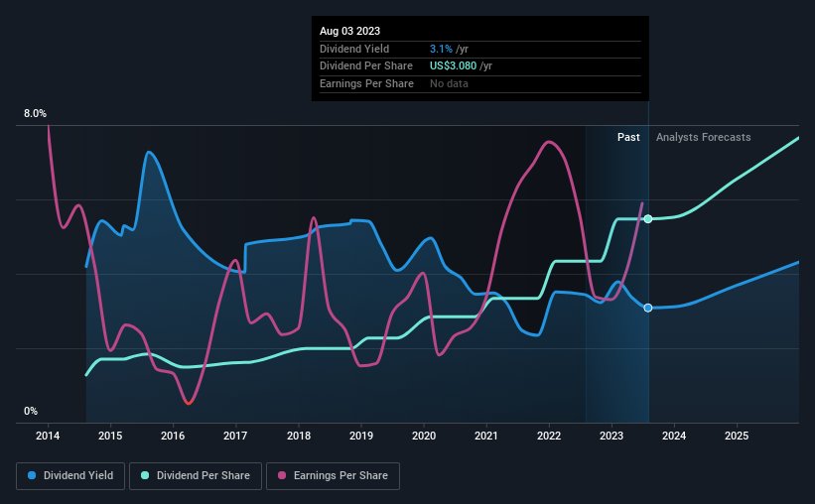This screenshot has height=504, width=815.
Task: Click the 2025 x-axis year label
Action: click(x=737, y=436)
